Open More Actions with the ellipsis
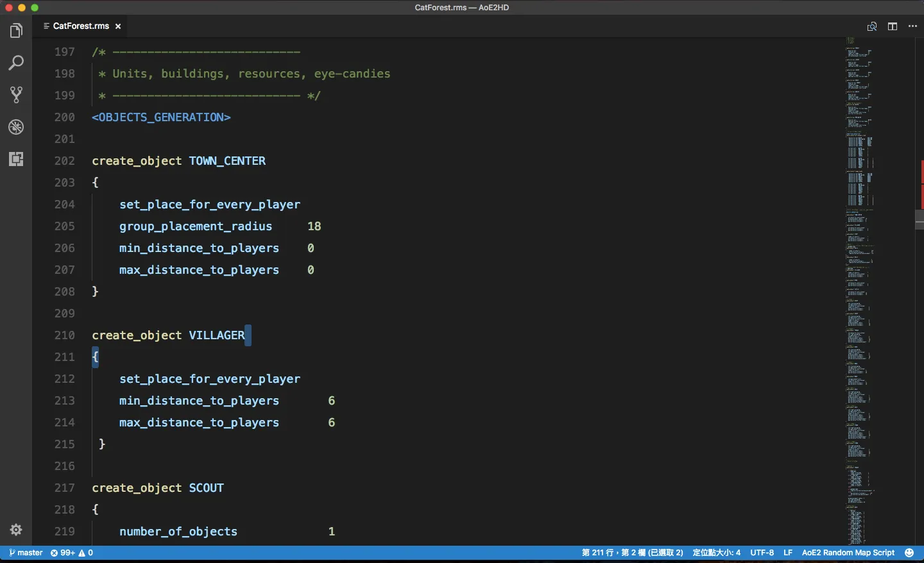Image resolution: width=924 pixels, height=563 pixels. tap(914, 26)
